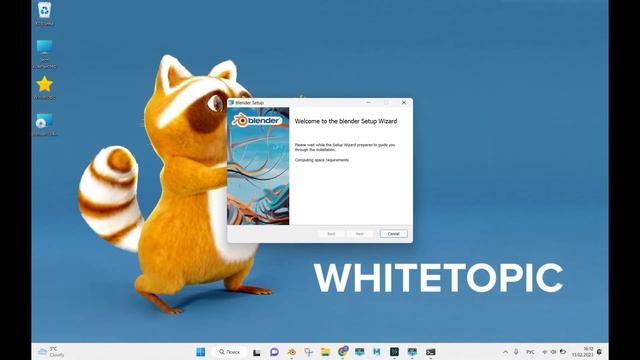Click the greyed-out Back button in Setup

(x=331, y=233)
